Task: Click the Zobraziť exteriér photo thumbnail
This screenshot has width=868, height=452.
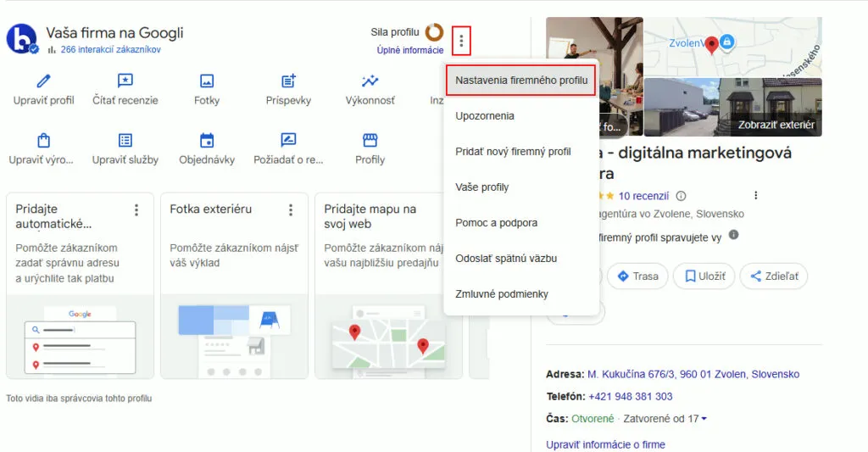Action: pyautogui.click(x=732, y=107)
